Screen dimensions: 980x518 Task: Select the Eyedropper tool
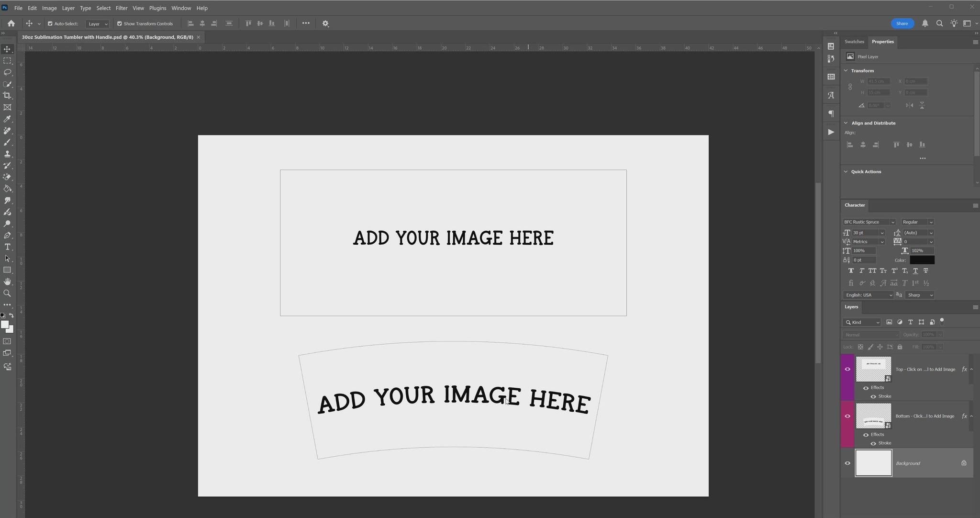7,119
